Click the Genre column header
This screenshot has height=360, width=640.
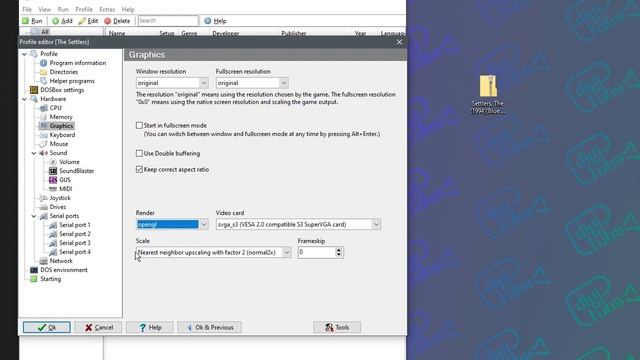[x=189, y=33]
